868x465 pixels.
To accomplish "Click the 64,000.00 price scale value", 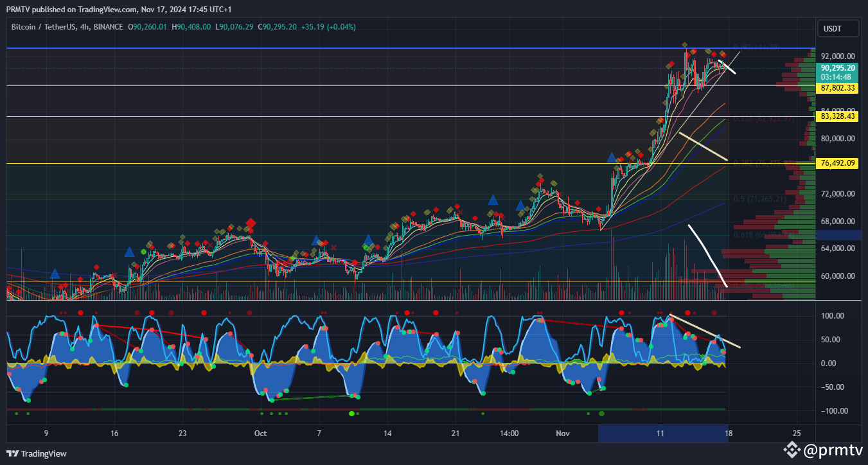I will 838,249.
